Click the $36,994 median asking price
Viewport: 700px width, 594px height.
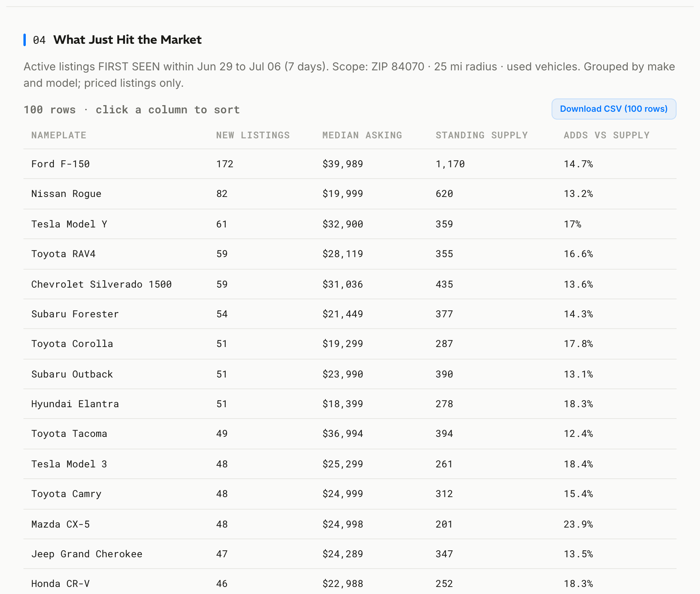[x=343, y=434]
